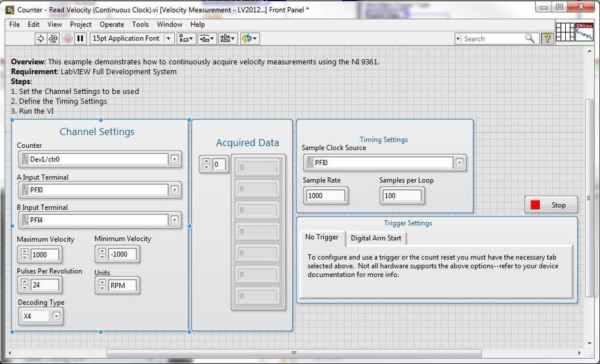The height and width of the screenshot is (364, 600).
Task: Click the horizontal scrollbar right arrow
Action: pos(579,353)
